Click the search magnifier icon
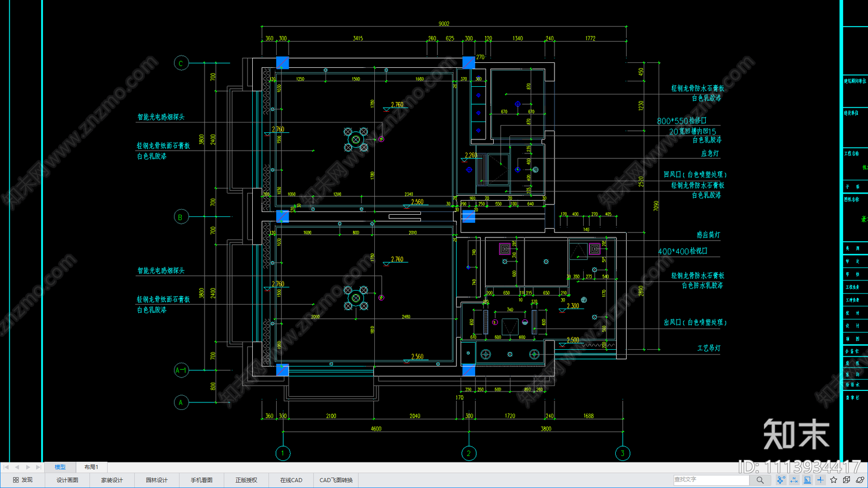 coord(760,480)
